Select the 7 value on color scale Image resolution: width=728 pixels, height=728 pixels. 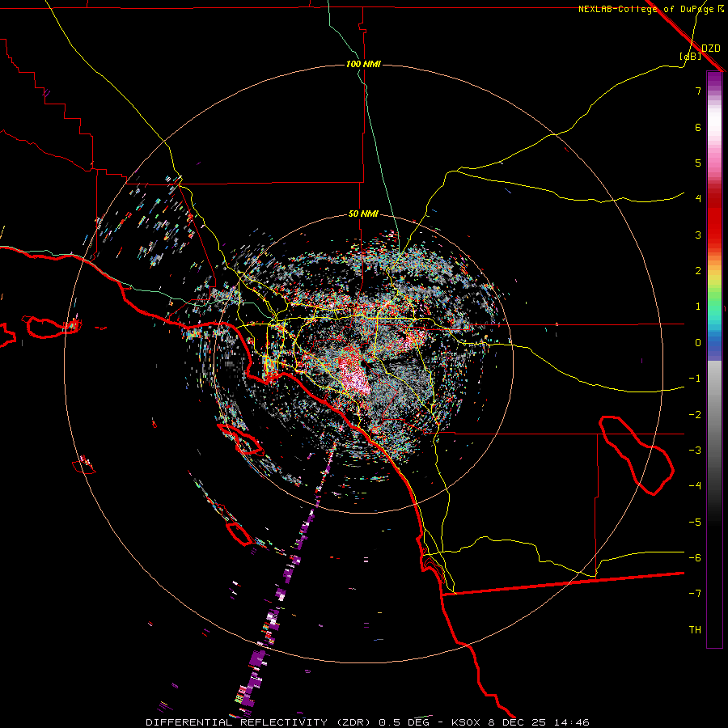click(698, 91)
